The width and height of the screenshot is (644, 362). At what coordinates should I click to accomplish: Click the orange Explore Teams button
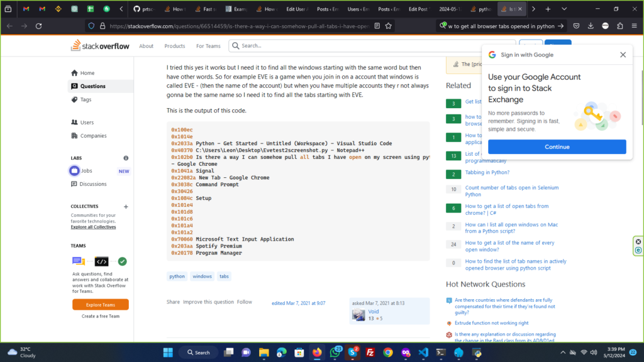(x=101, y=304)
